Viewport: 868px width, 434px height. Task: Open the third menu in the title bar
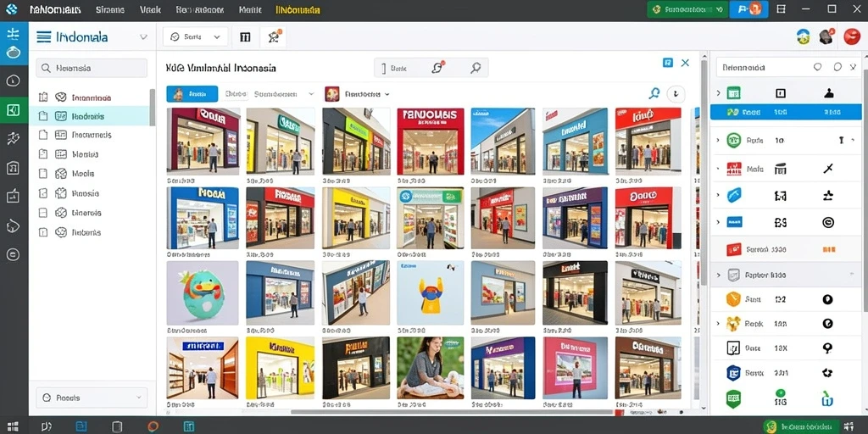point(200,9)
